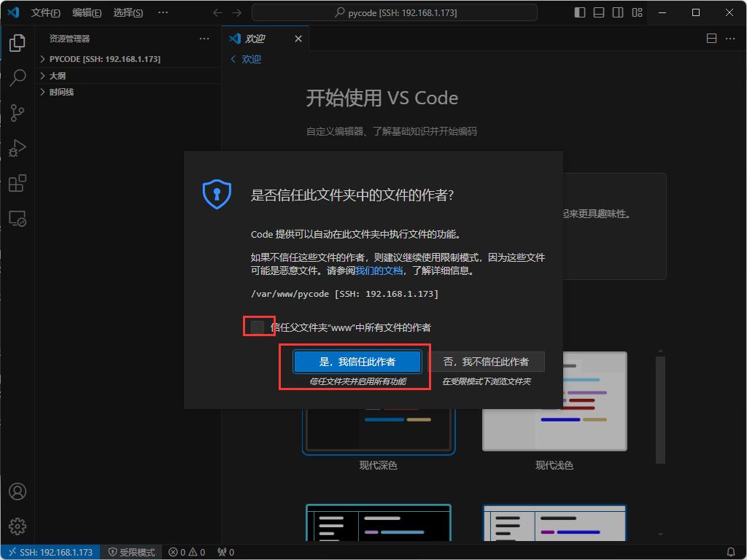
Task: Open the Extensions view icon
Action: (18, 183)
